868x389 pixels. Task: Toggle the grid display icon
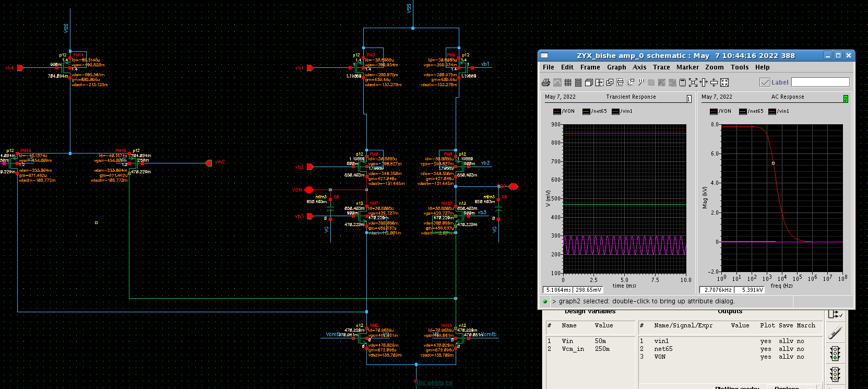click(568, 82)
